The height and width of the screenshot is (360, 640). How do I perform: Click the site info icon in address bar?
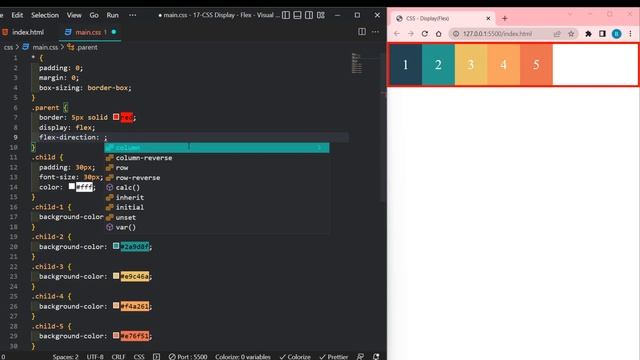456,34
